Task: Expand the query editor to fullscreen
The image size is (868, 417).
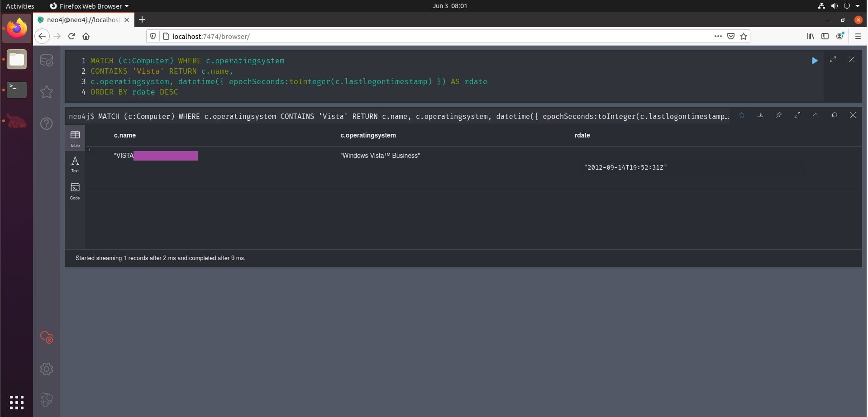Action: 833,60
